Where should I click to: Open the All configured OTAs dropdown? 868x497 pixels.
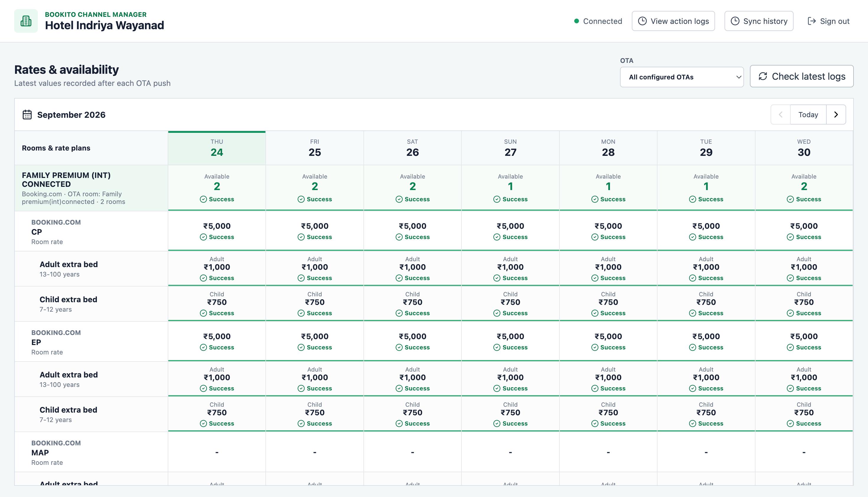682,77
